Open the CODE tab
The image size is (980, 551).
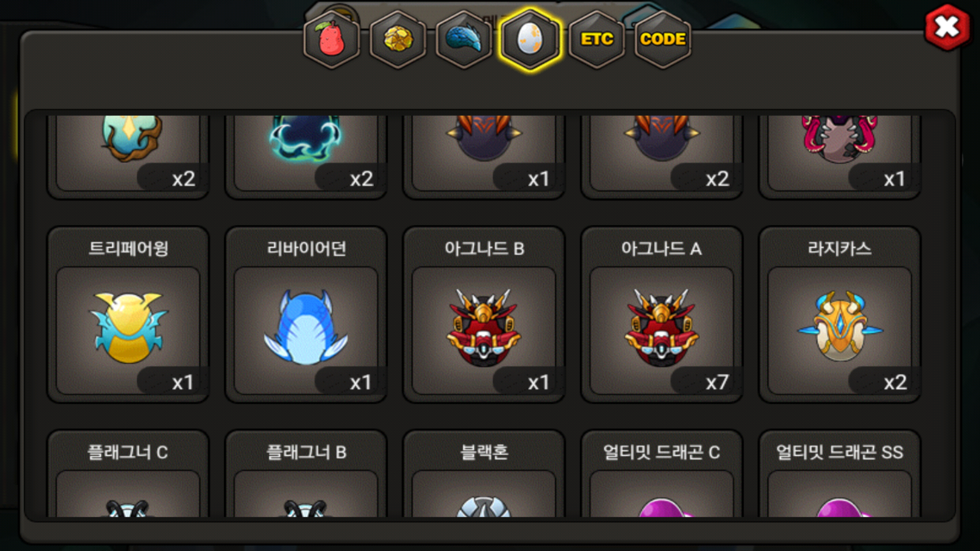pyautogui.click(x=663, y=39)
